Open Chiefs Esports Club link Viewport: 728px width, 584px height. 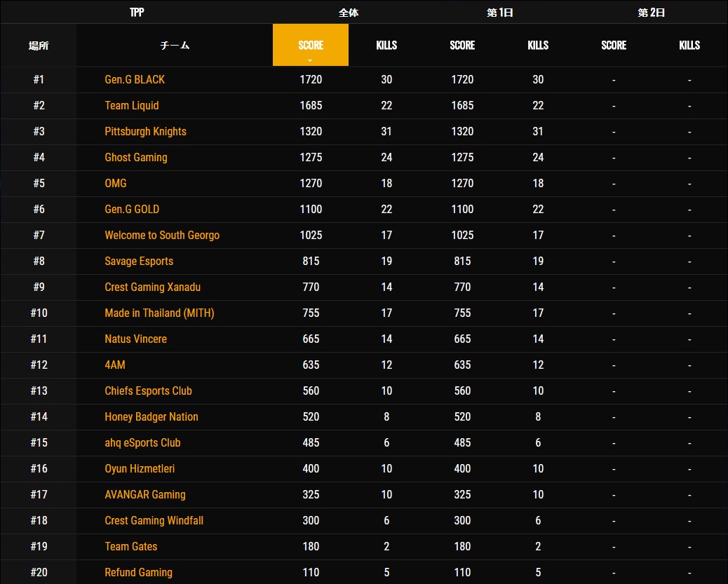point(148,391)
